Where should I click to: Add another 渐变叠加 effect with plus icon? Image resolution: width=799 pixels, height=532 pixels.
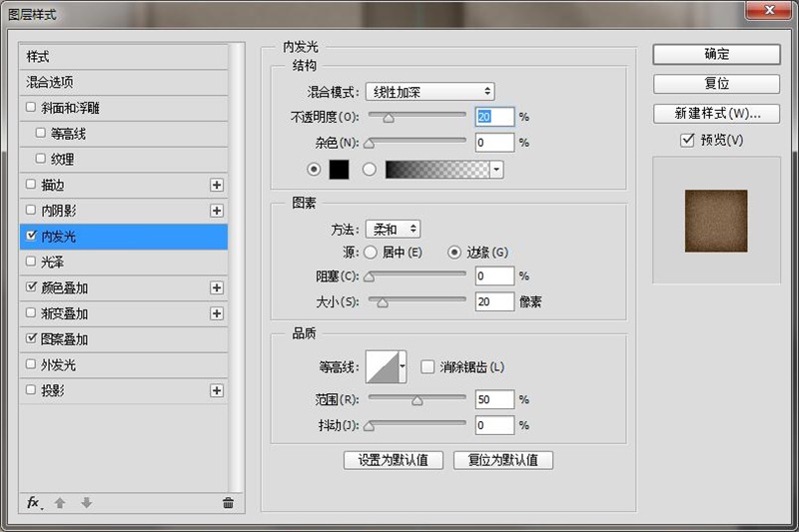(x=217, y=313)
